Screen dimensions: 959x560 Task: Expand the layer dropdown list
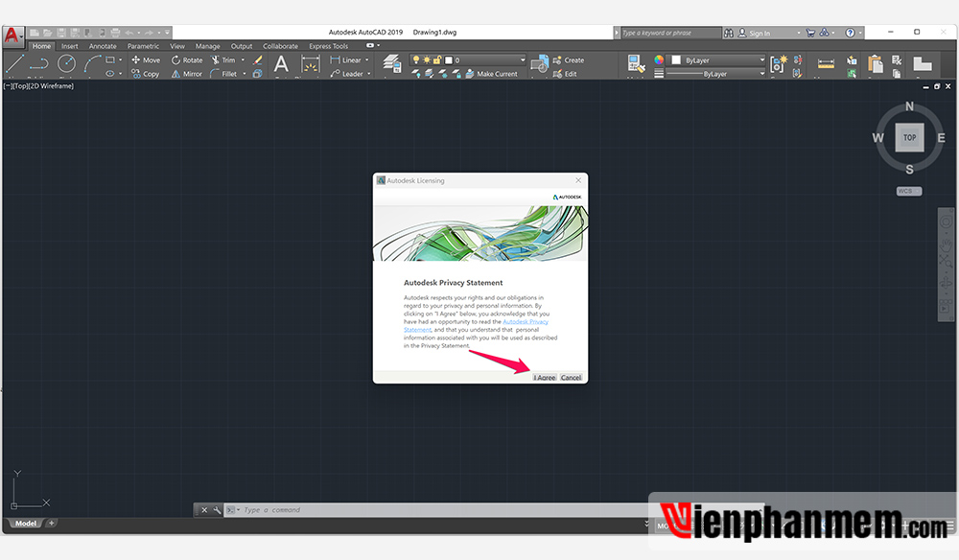523,59
